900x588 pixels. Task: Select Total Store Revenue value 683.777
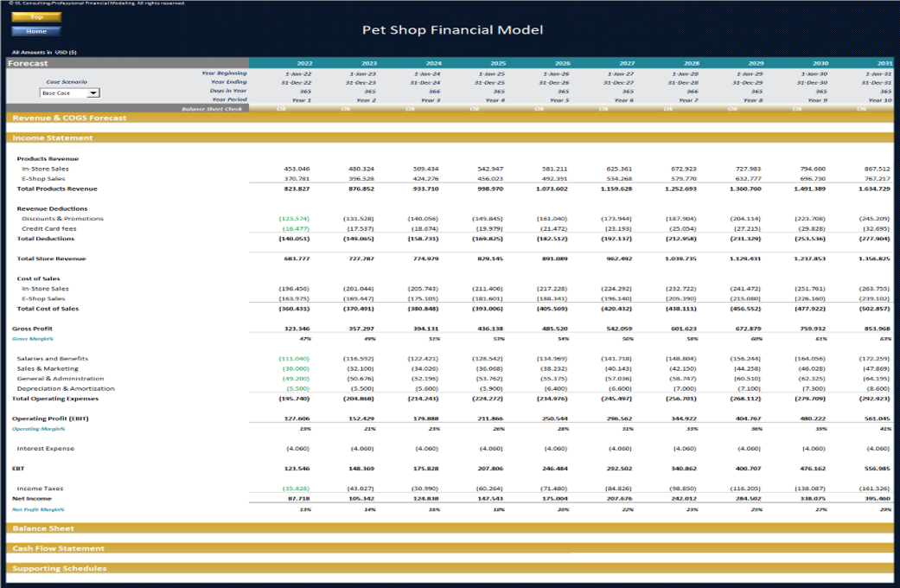click(297, 259)
